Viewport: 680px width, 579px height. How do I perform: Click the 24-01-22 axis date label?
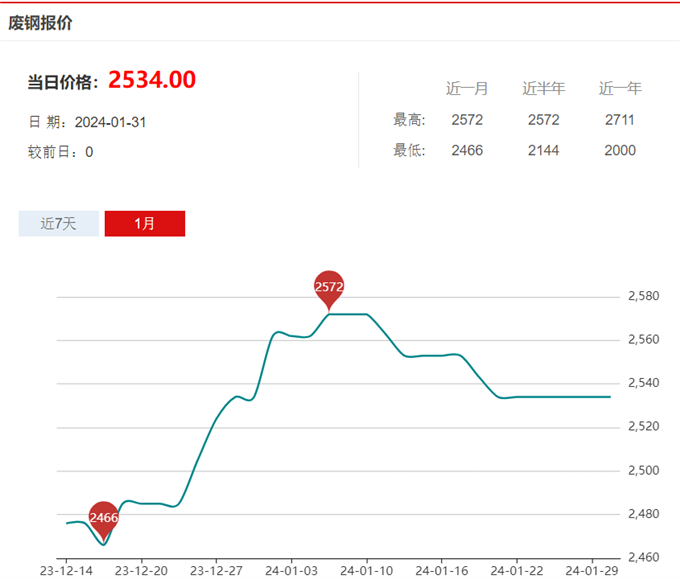click(x=517, y=571)
